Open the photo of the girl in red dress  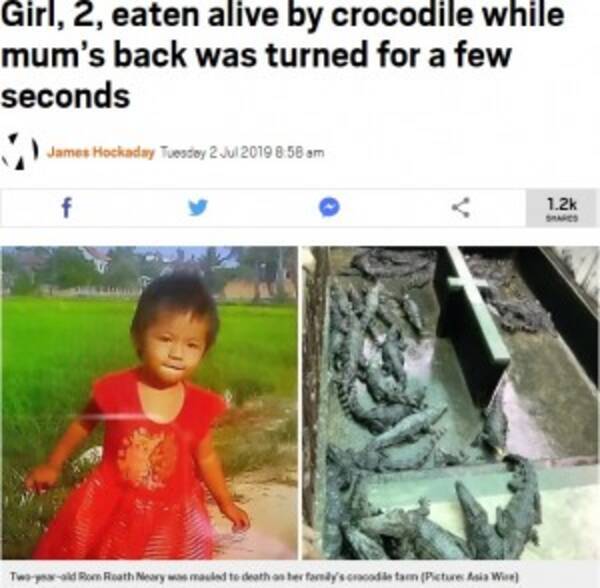click(x=149, y=403)
